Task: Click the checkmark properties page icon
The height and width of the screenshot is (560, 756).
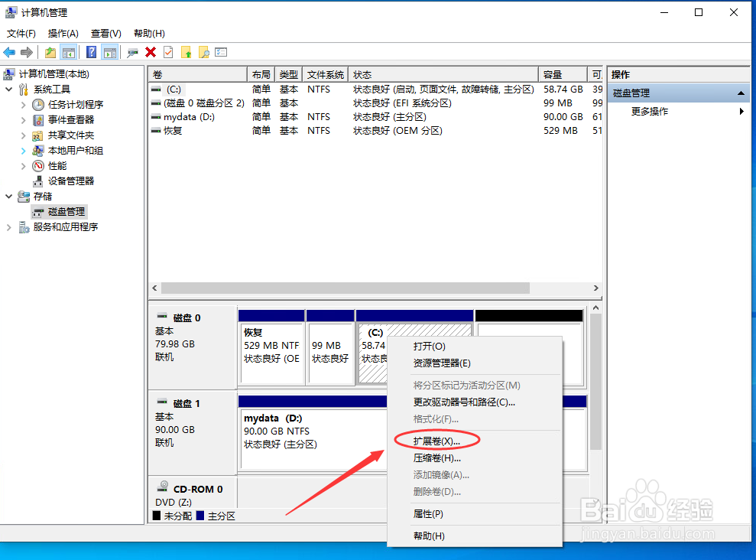Action: [168, 52]
